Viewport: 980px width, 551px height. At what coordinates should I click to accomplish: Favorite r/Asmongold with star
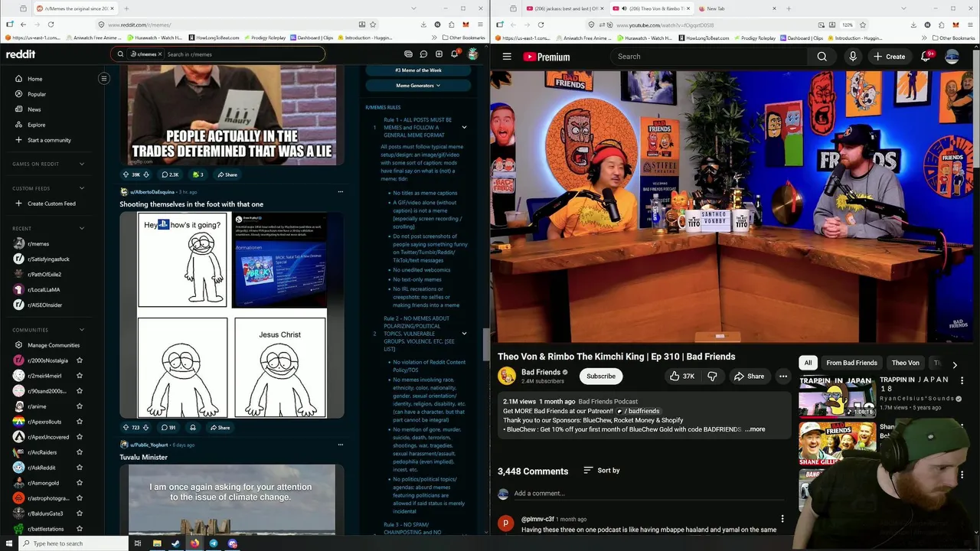pos(80,483)
